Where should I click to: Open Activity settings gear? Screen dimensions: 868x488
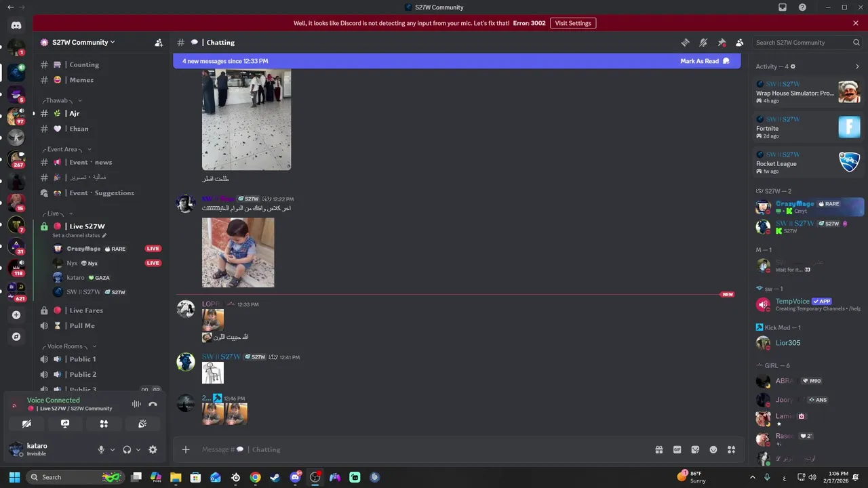[x=793, y=66]
